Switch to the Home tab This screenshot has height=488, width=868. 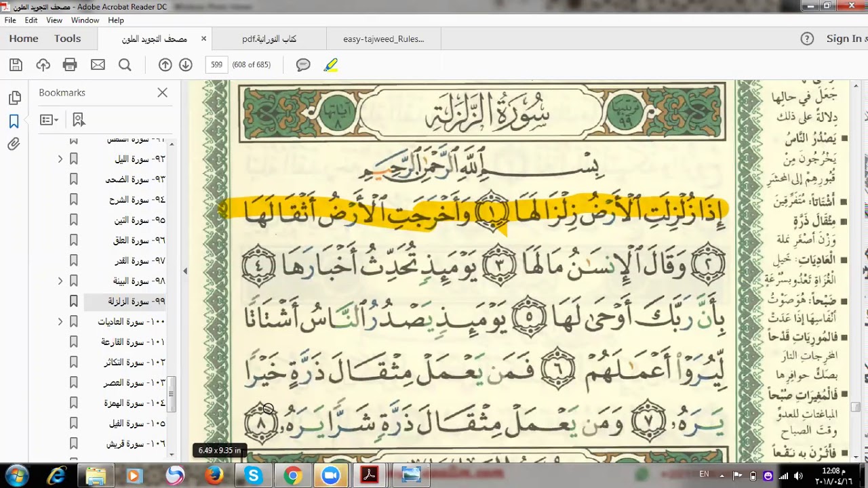tap(24, 39)
